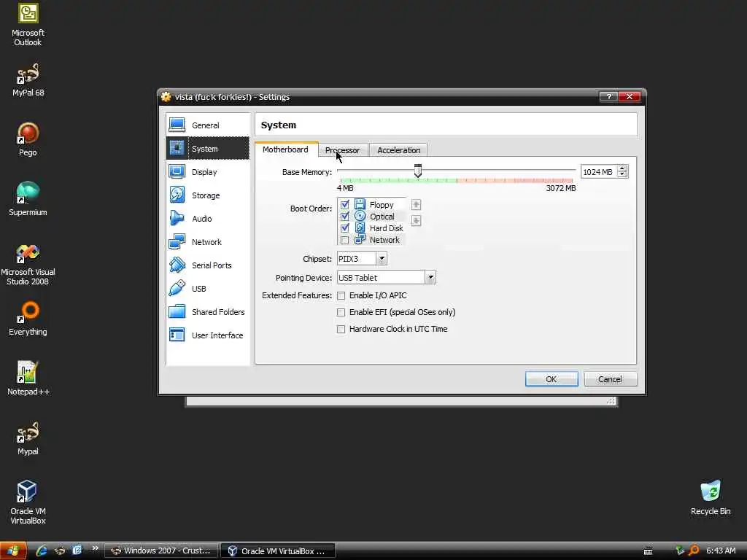Uncheck Optical in the Boot Order

pos(344,216)
